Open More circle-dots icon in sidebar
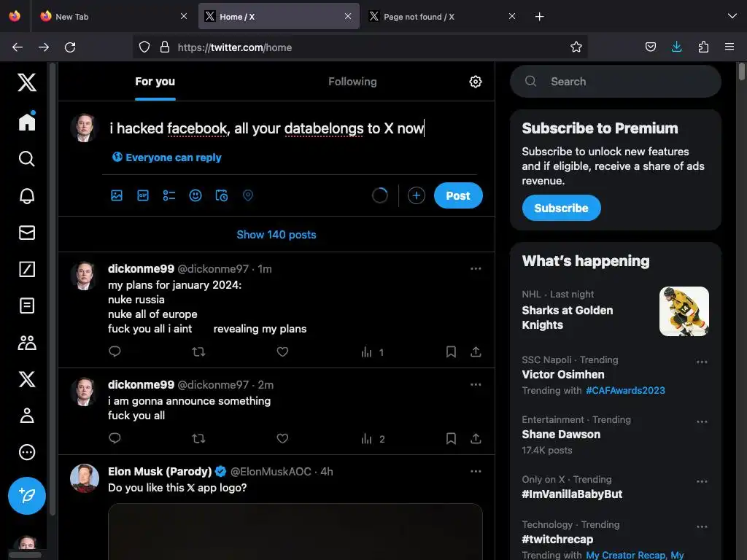Viewport: 747px width, 560px height. tap(27, 452)
